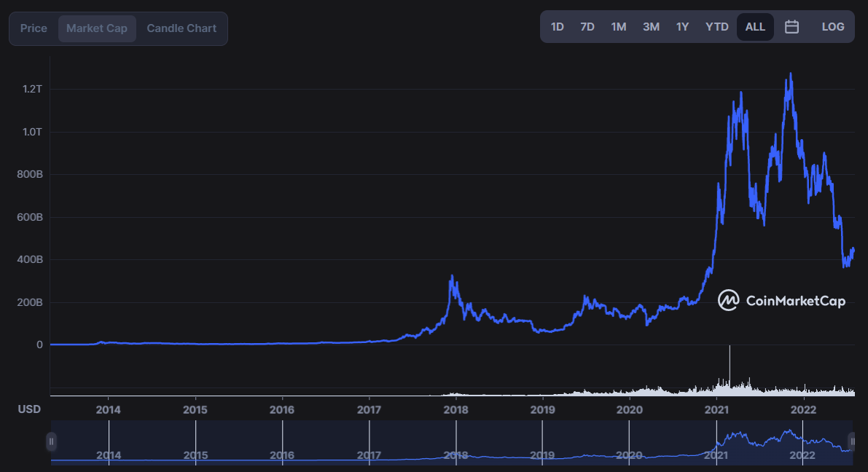Select the Market Cap tab
868x472 pixels.
(97, 28)
